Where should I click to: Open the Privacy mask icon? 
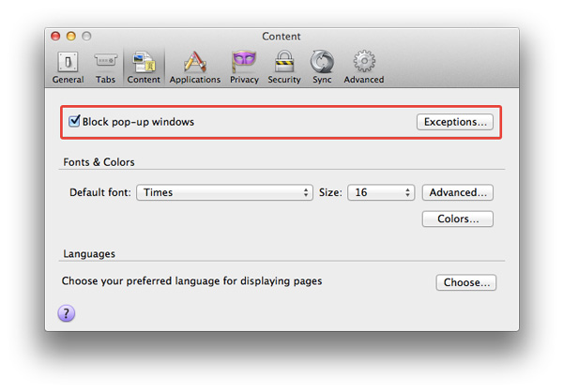(x=244, y=66)
